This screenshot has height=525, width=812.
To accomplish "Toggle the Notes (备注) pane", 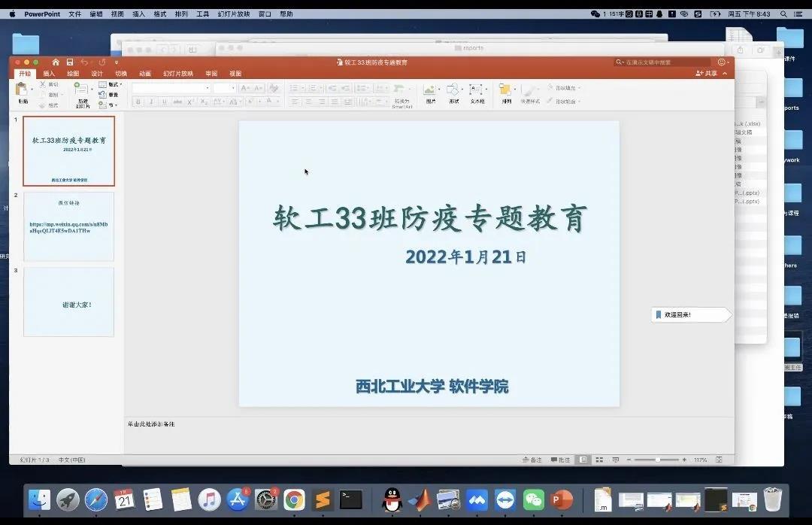I will 532,460.
